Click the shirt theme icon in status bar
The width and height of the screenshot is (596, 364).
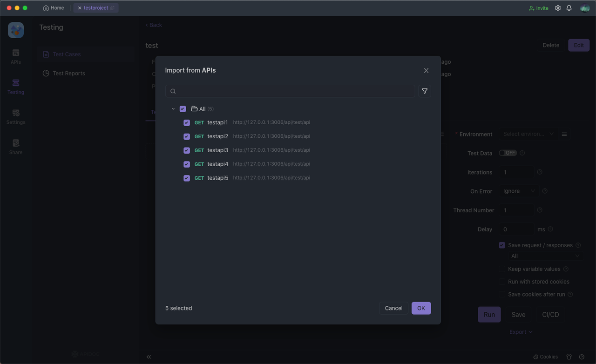tap(569, 357)
